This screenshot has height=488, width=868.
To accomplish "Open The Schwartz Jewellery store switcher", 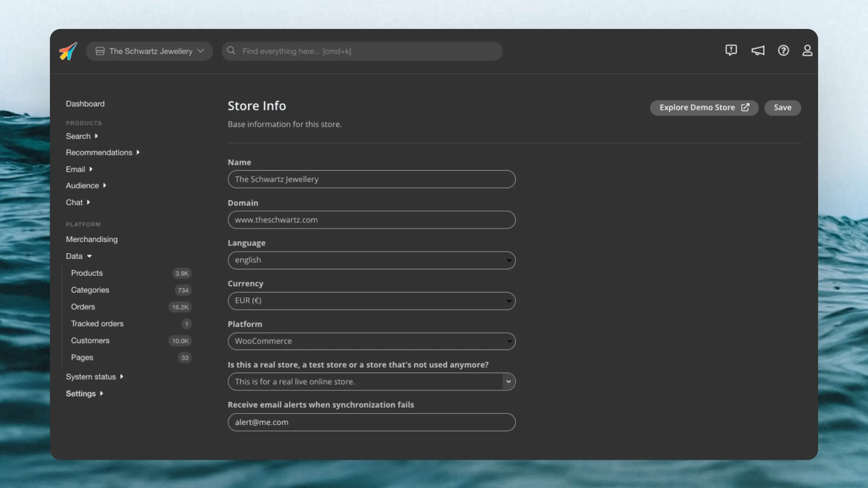I will [149, 51].
